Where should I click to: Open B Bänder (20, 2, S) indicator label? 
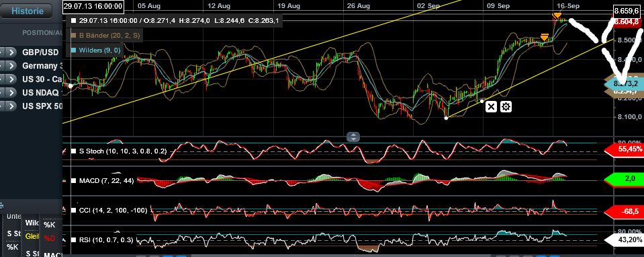click(109, 36)
